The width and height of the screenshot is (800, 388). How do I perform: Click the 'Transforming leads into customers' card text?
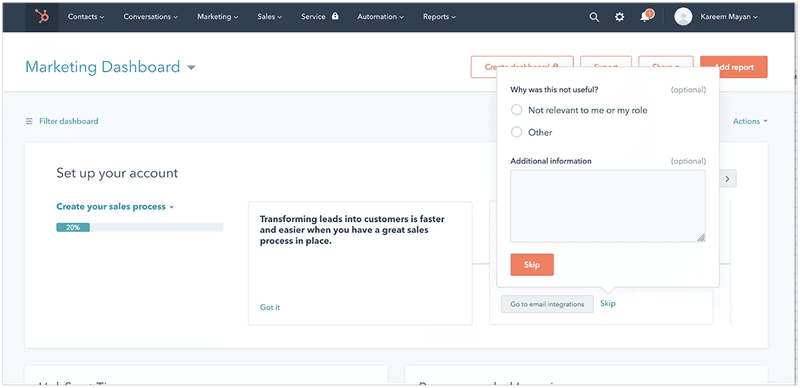352,230
